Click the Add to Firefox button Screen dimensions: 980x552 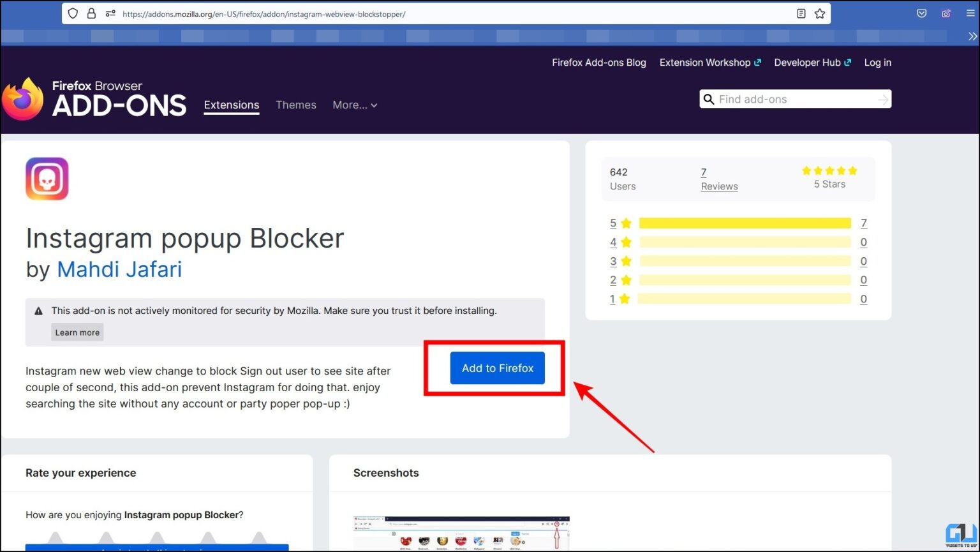click(x=497, y=368)
